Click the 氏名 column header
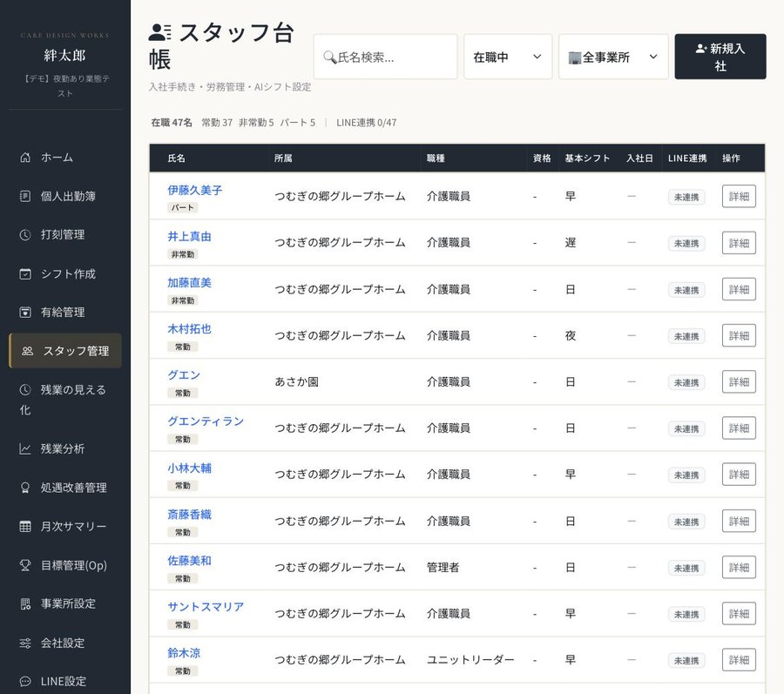The height and width of the screenshot is (694, 784). [176, 158]
